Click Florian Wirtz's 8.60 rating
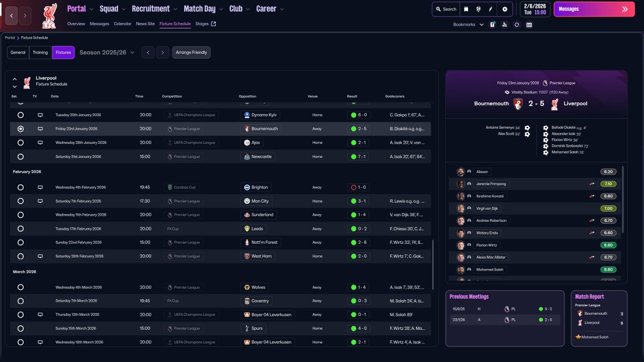Screen dimensions: 644x362 608,245
